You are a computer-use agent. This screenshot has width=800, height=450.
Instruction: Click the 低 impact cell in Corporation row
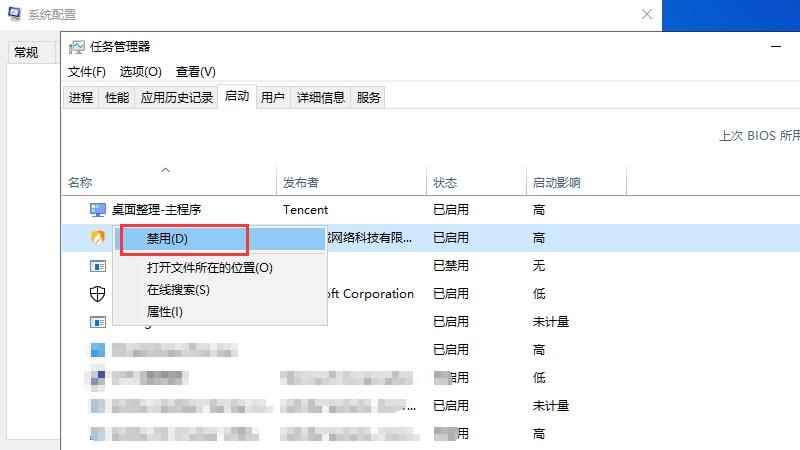(x=539, y=294)
